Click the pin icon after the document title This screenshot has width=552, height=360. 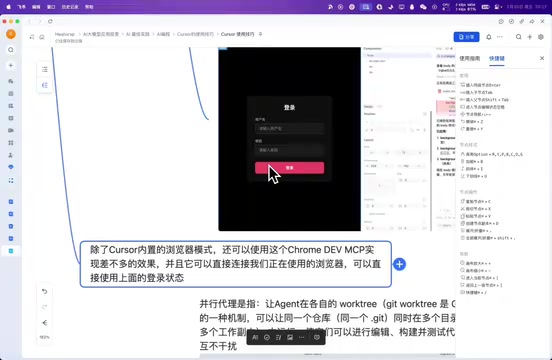(261, 34)
